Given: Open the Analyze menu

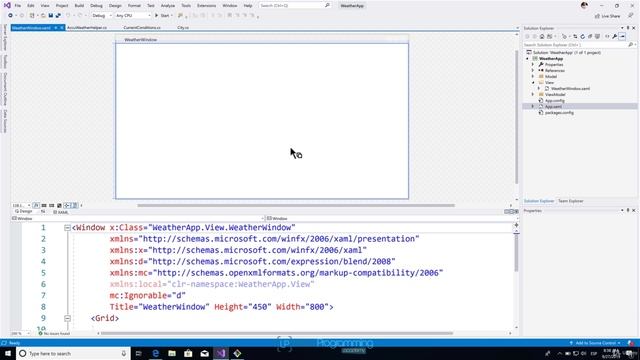Looking at the screenshot, I should (x=168, y=6).
